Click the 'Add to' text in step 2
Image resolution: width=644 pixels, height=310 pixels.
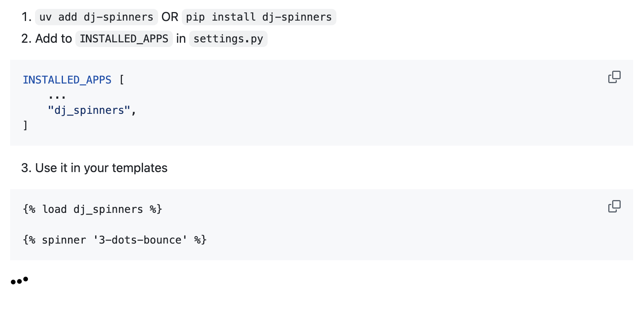pyautogui.click(x=54, y=39)
